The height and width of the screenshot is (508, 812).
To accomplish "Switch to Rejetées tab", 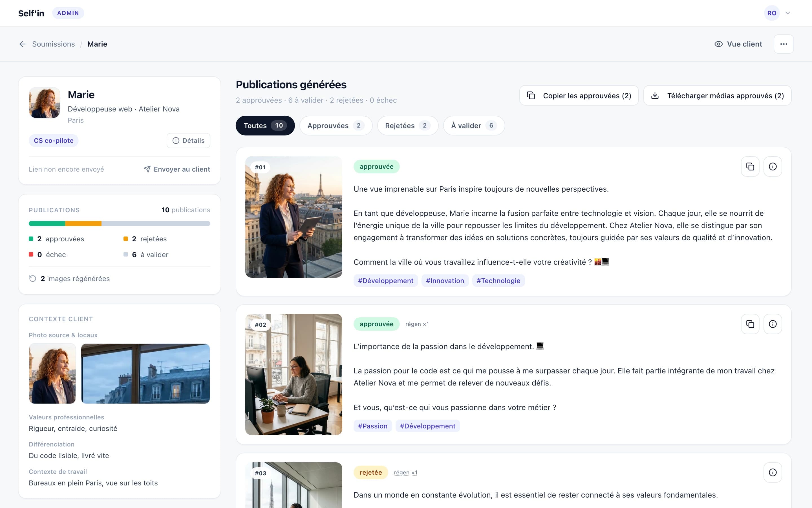I will coord(408,126).
